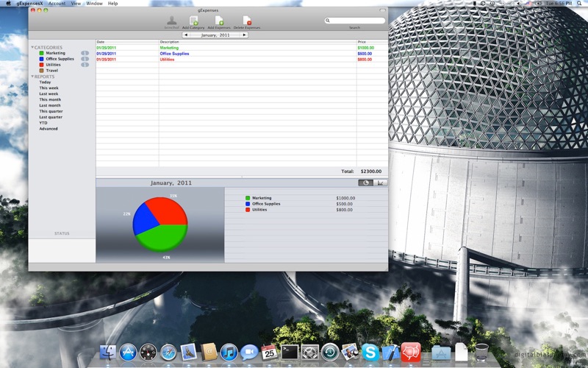Open the Account menu
Image resolution: width=588 pixels, height=368 pixels.
[57, 4]
